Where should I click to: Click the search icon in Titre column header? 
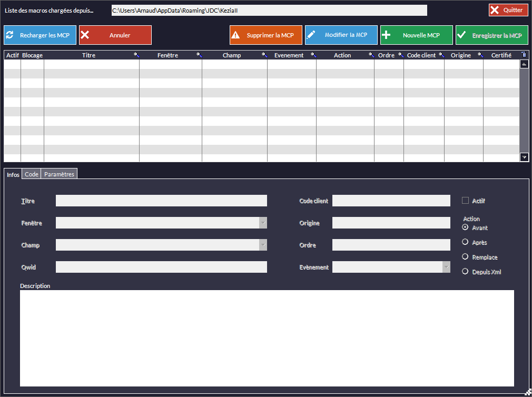136,55
